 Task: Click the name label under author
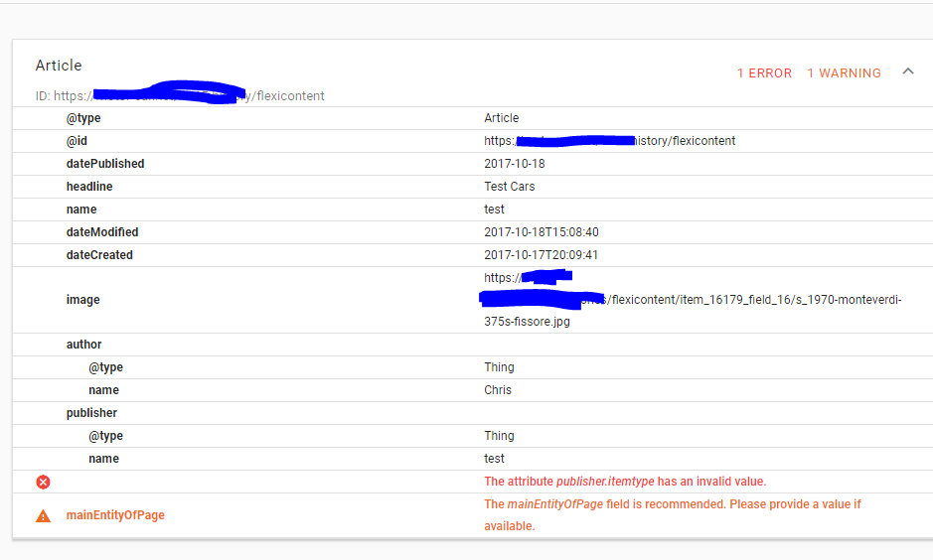tap(103, 390)
